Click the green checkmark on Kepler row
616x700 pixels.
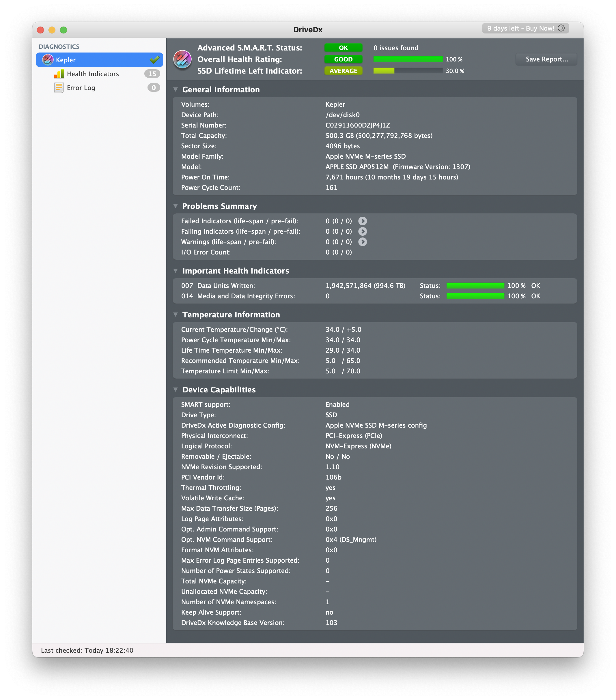[x=154, y=60]
